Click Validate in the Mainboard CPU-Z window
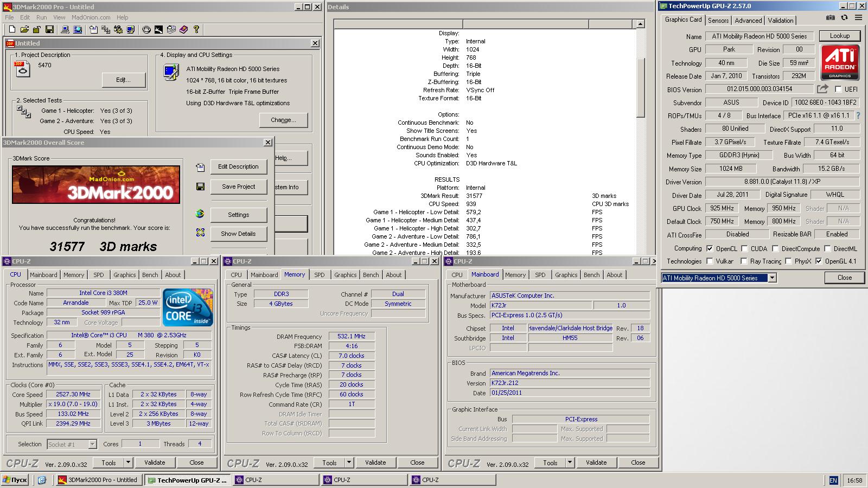 596,463
